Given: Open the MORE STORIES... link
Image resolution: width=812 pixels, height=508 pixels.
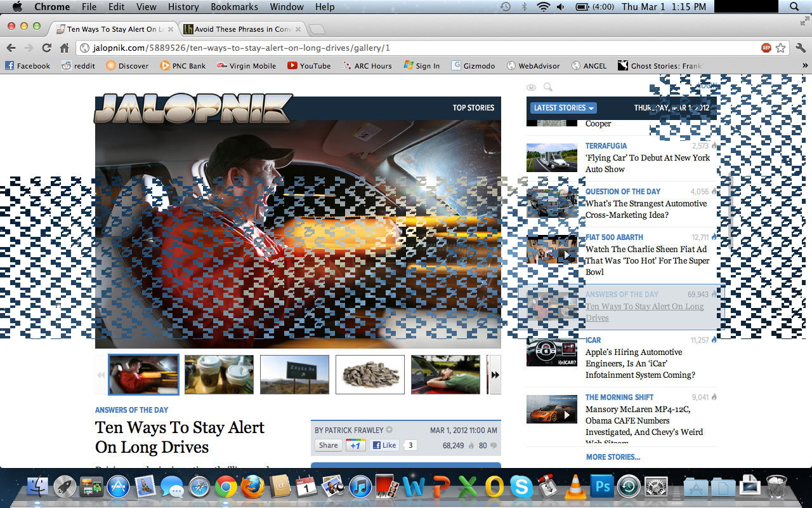Looking at the screenshot, I should [613, 457].
